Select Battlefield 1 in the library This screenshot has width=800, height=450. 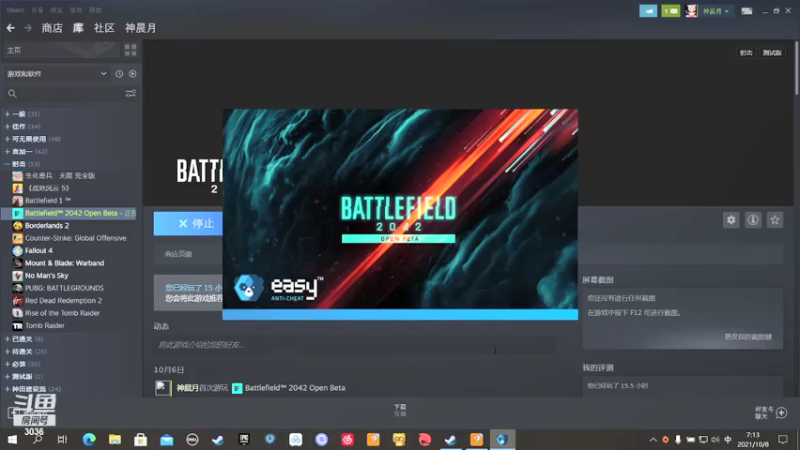(x=48, y=201)
